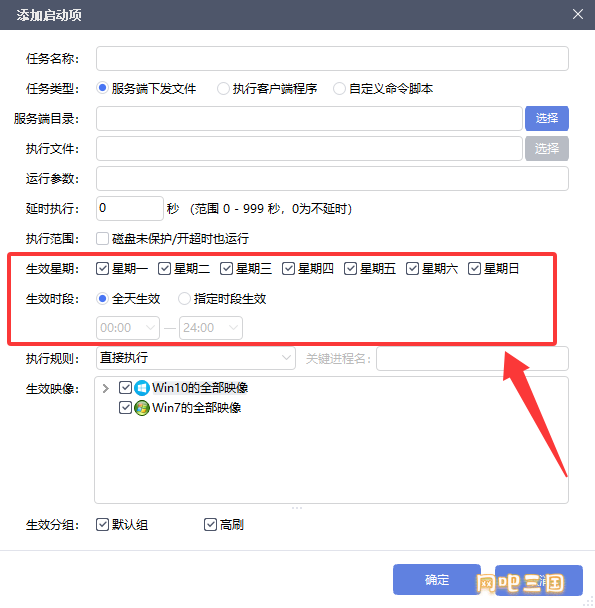The height and width of the screenshot is (608, 595).
Task: Click the Win7 icon in image list
Action: point(142,408)
